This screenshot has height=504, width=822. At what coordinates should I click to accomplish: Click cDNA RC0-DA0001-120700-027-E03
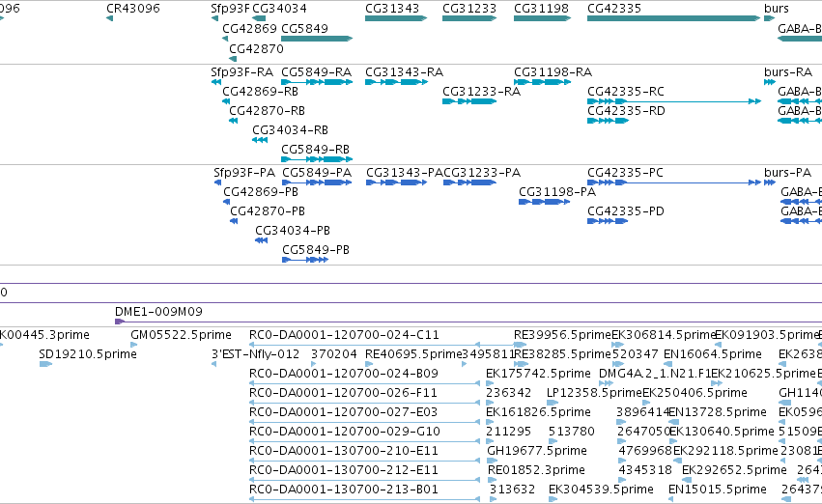(x=343, y=412)
